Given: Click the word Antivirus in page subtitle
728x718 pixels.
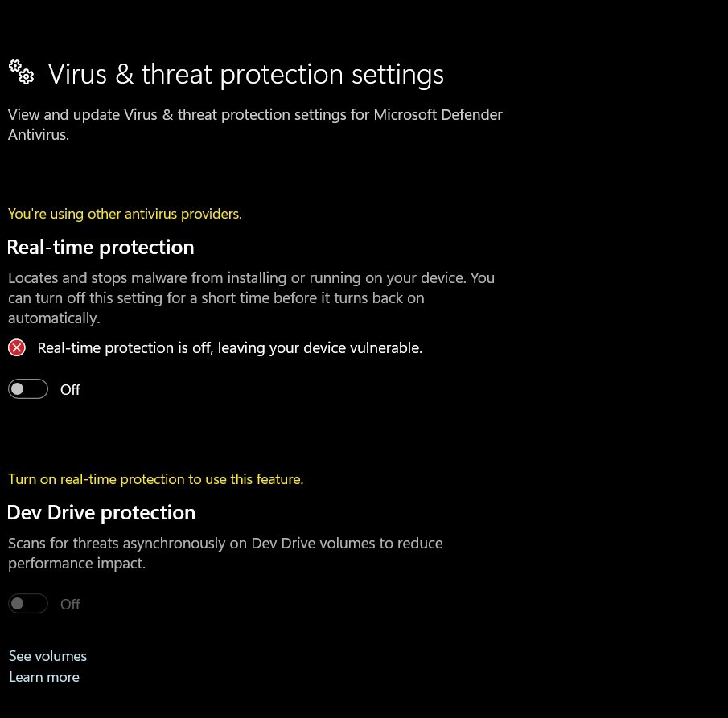Looking at the screenshot, I should coord(39,134).
